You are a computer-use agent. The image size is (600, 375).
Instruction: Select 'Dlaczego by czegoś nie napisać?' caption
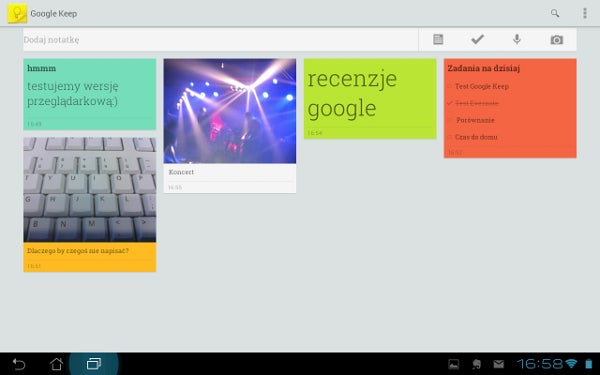(x=78, y=251)
